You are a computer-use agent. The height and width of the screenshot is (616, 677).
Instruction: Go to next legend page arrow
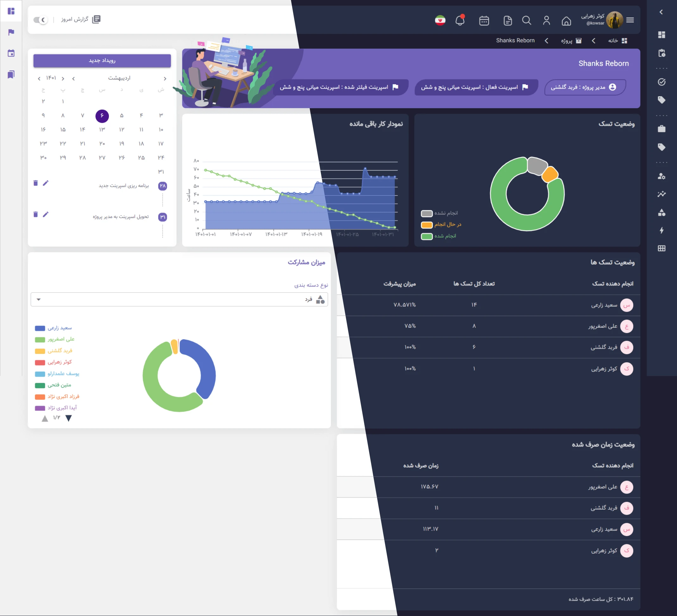tap(68, 418)
